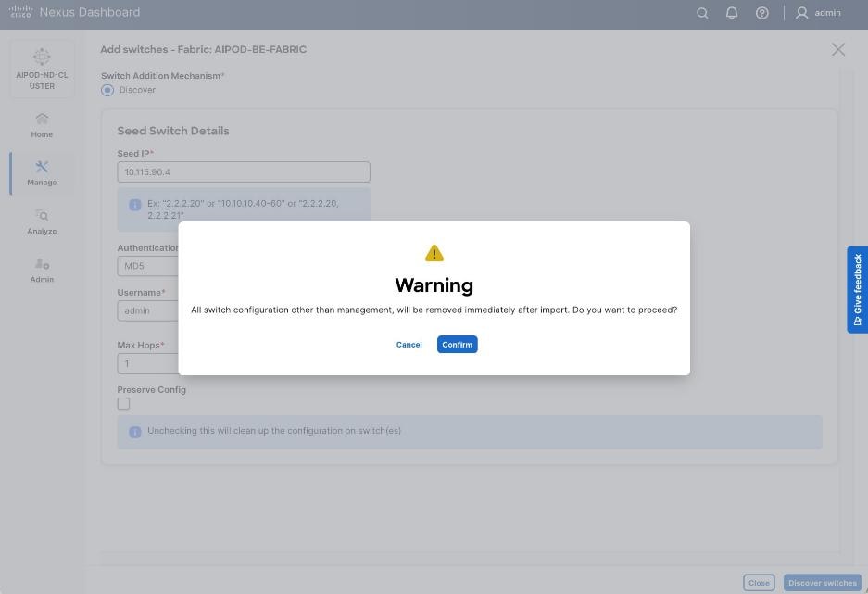
Task: Confirm the warning dialog
Action: coord(457,344)
